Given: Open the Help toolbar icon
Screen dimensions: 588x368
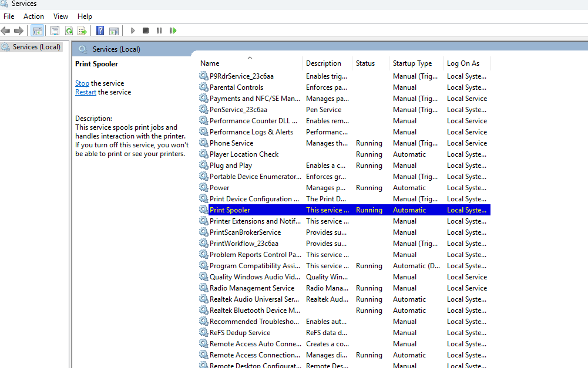Looking at the screenshot, I should pos(100,31).
